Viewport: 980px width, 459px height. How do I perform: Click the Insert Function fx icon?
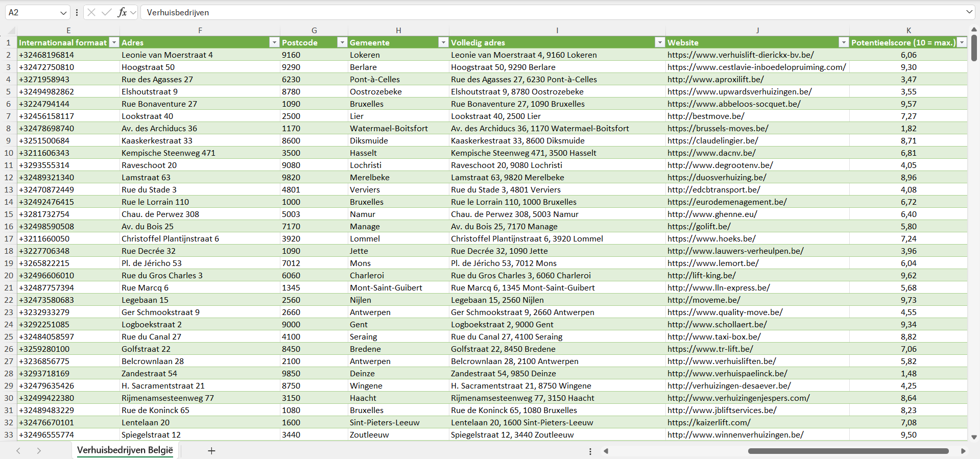(122, 12)
